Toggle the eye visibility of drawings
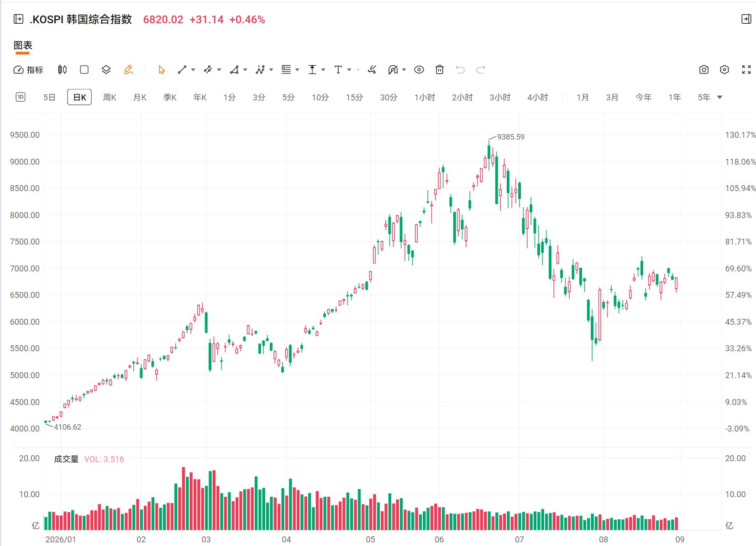Viewport: 756px width, 546px height. (x=419, y=70)
